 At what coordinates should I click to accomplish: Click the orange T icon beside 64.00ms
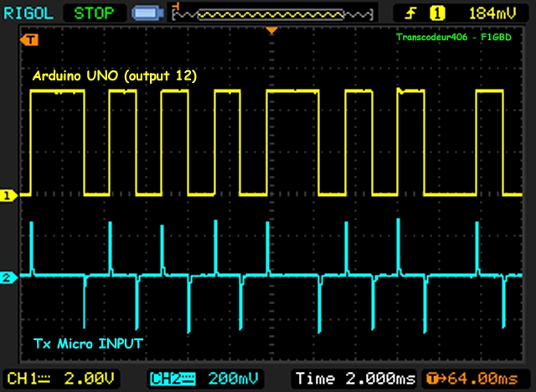coord(432,379)
